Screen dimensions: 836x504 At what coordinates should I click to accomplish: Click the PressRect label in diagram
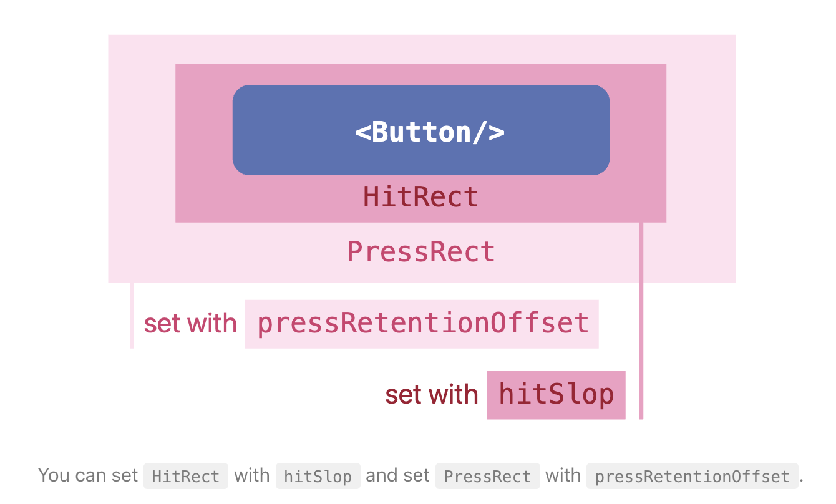tap(421, 252)
